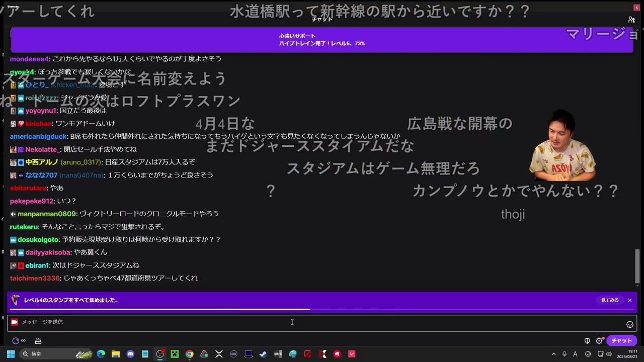The image size is (644, 362).
Task: Launch Microsoft Edge from taskbar
Action: (101, 354)
